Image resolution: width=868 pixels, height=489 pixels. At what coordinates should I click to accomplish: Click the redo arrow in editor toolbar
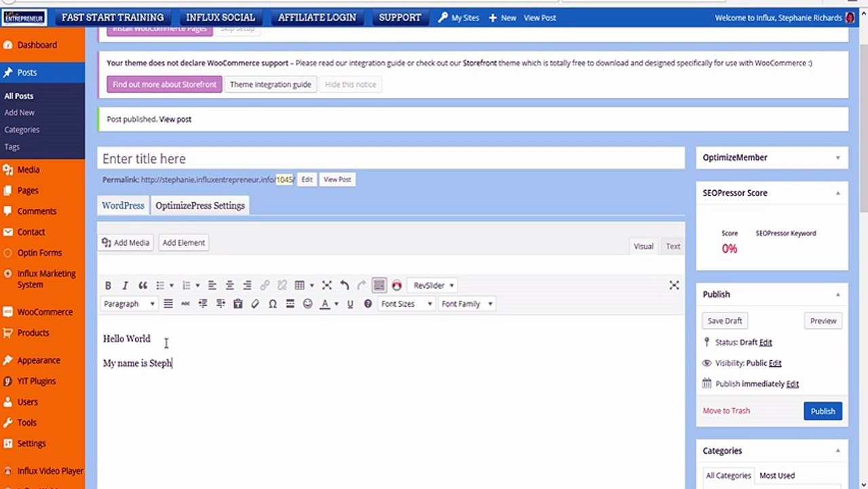tap(361, 285)
